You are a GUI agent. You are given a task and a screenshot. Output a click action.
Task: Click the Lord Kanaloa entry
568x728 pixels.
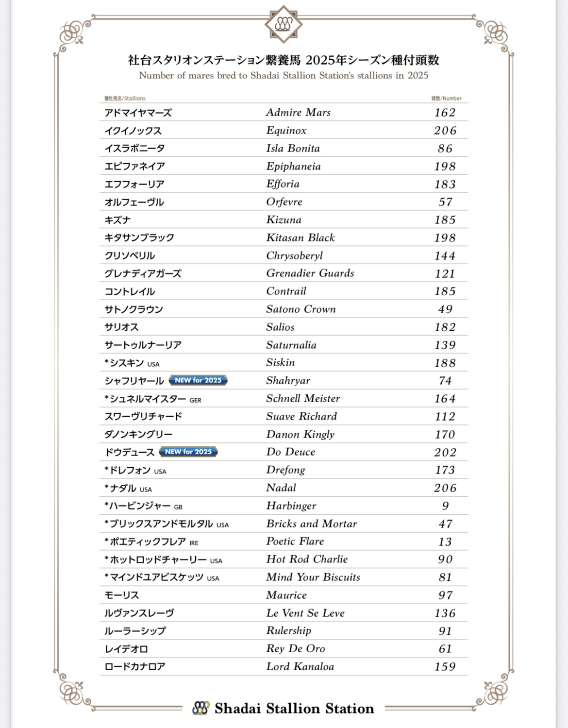(300, 666)
